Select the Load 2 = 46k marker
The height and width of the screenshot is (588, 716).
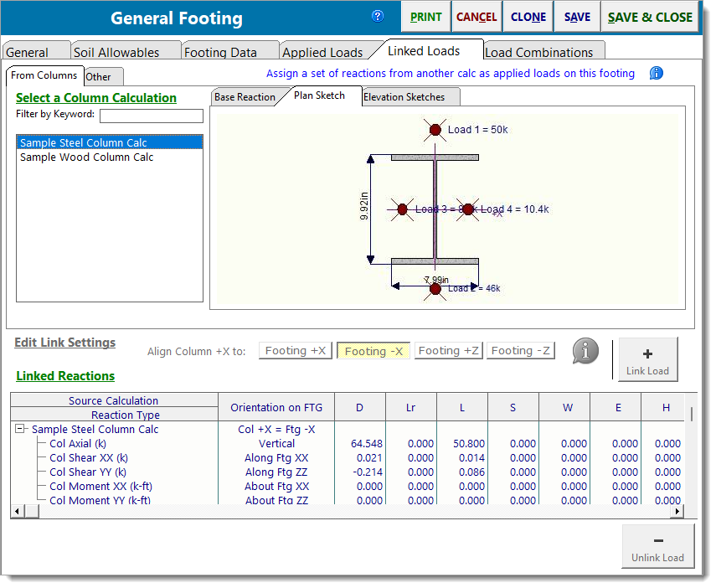point(435,288)
